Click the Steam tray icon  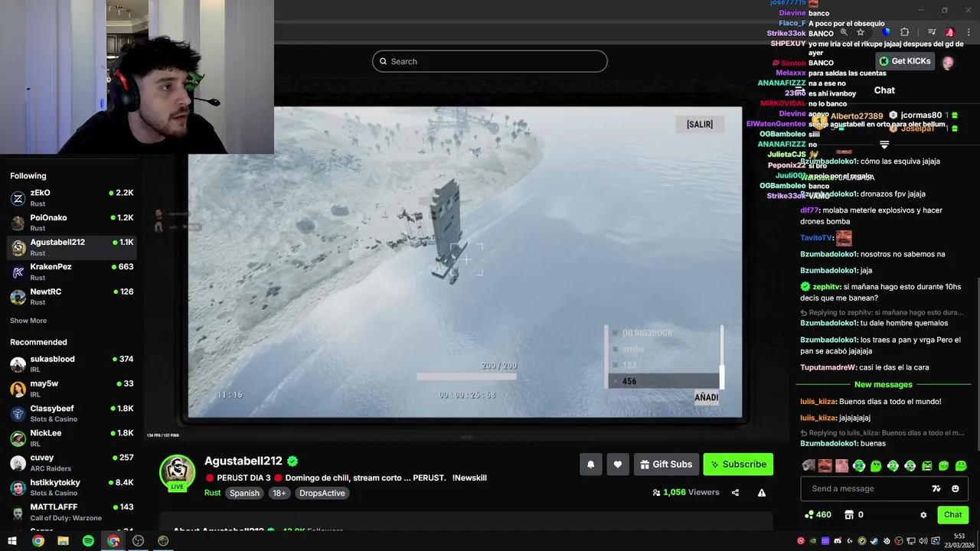click(874, 541)
